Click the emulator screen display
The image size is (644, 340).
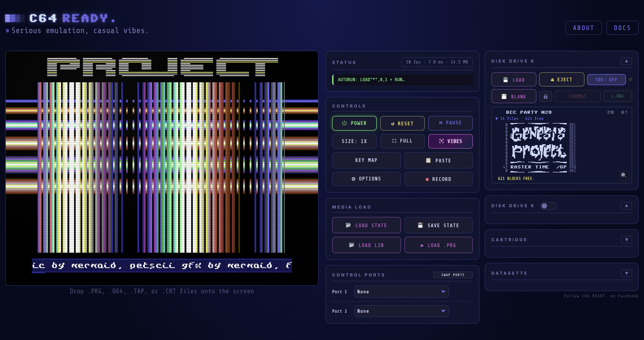[162, 168]
